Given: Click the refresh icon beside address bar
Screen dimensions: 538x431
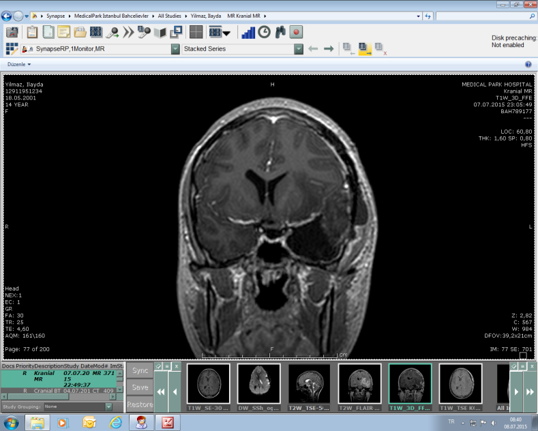Looking at the screenshot, I should 428,16.
